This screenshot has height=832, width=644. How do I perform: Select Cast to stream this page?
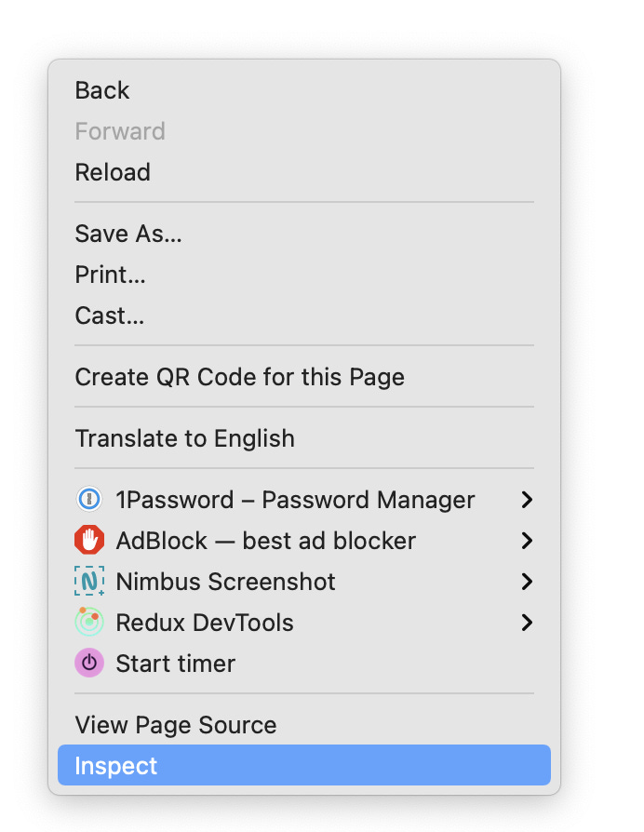109,315
